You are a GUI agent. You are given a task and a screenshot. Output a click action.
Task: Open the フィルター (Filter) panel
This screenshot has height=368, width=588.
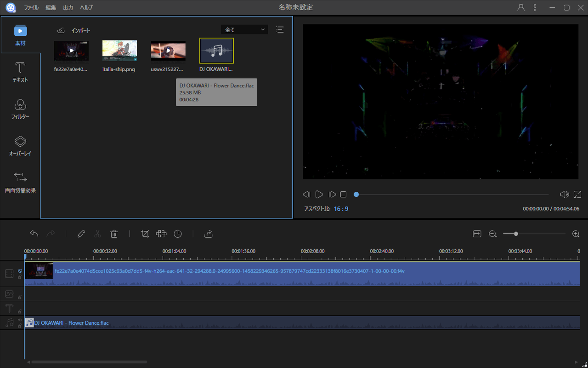coord(20,109)
